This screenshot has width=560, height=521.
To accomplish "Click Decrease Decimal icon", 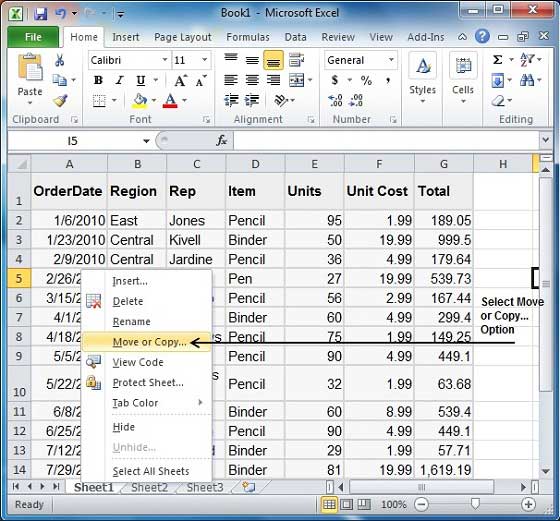I will click(356, 101).
